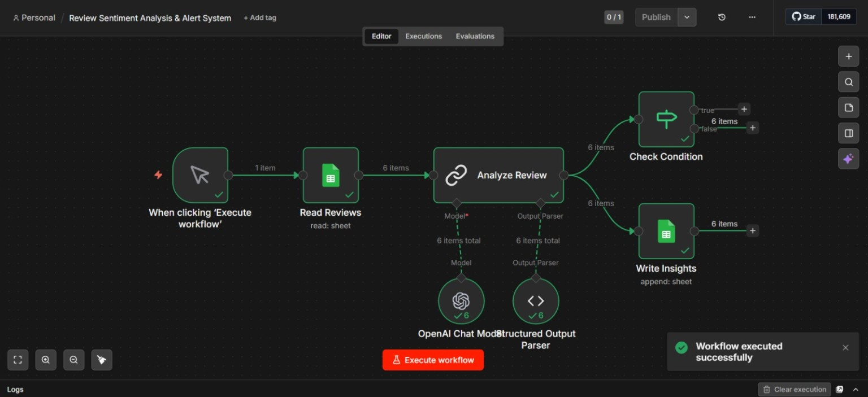The width and height of the screenshot is (868, 397).
Task: Click the 0 / 1 counter badge
Action: pyautogui.click(x=614, y=17)
